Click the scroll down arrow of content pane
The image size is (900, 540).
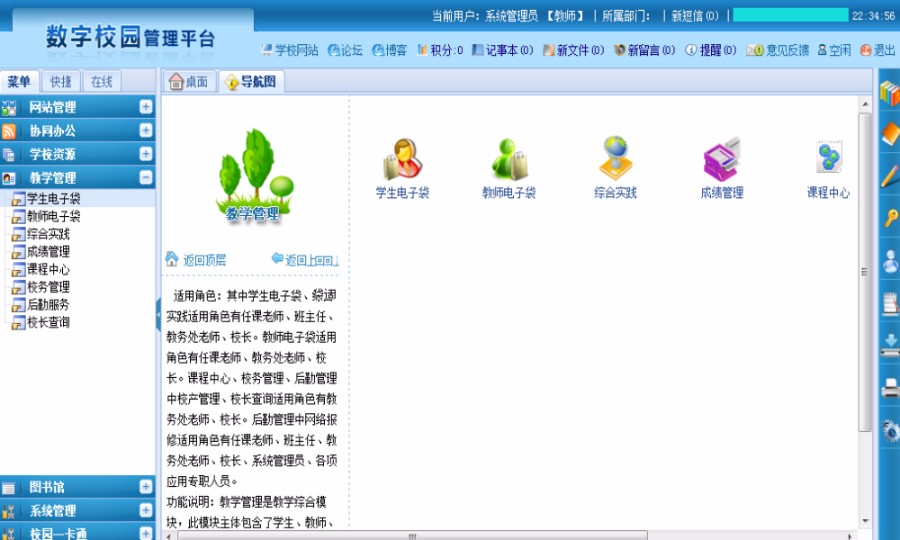pos(865,521)
